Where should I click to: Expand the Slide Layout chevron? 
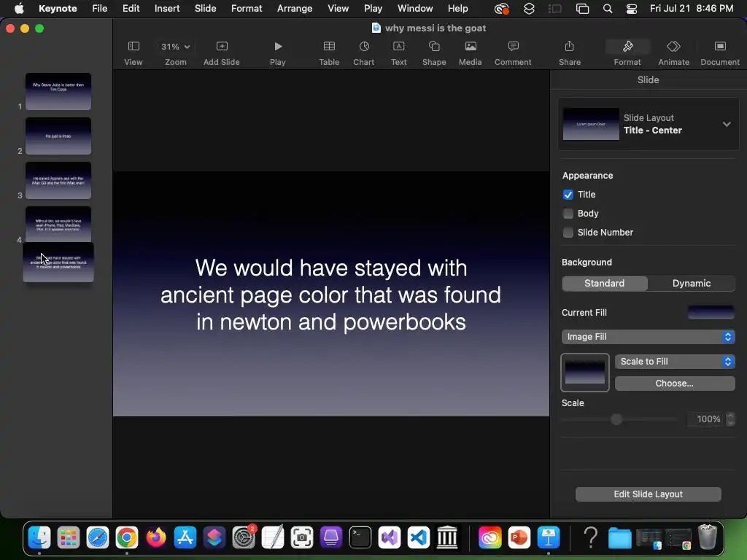(727, 124)
